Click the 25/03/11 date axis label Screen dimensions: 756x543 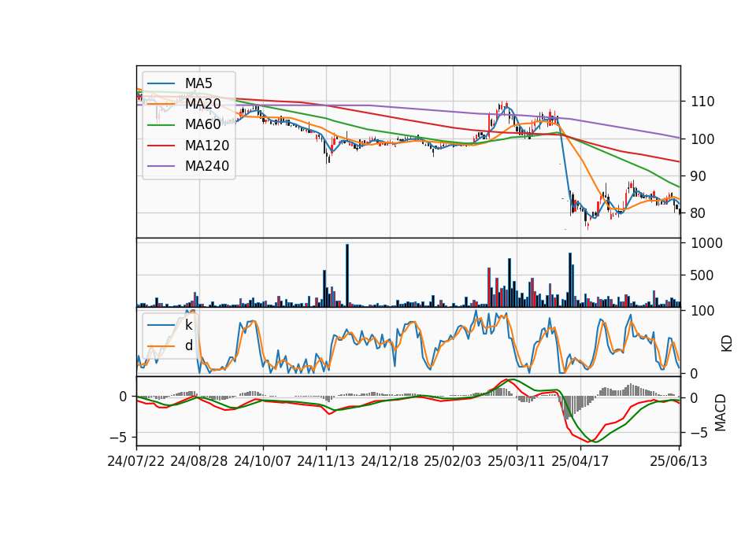(x=517, y=461)
